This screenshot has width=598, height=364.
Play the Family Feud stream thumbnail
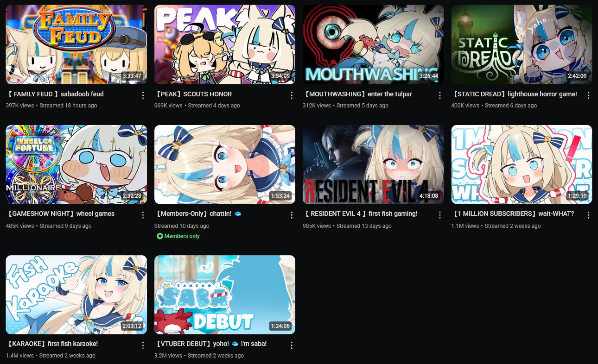pos(76,44)
